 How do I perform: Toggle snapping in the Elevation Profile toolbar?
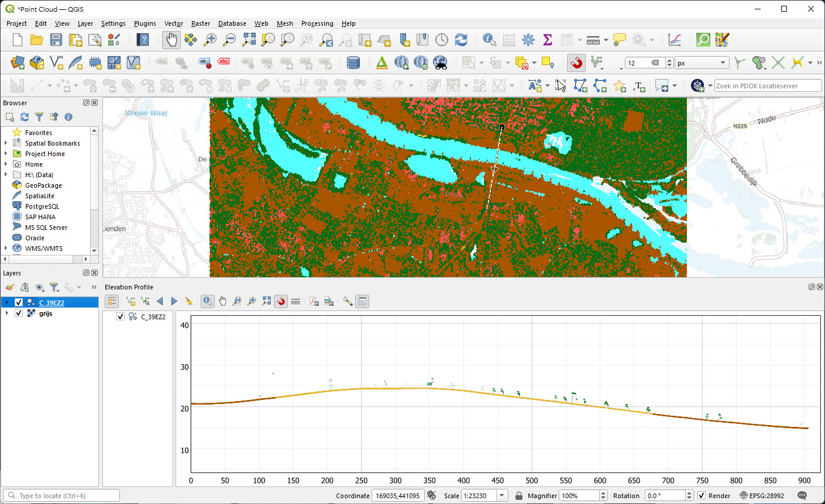coord(281,301)
